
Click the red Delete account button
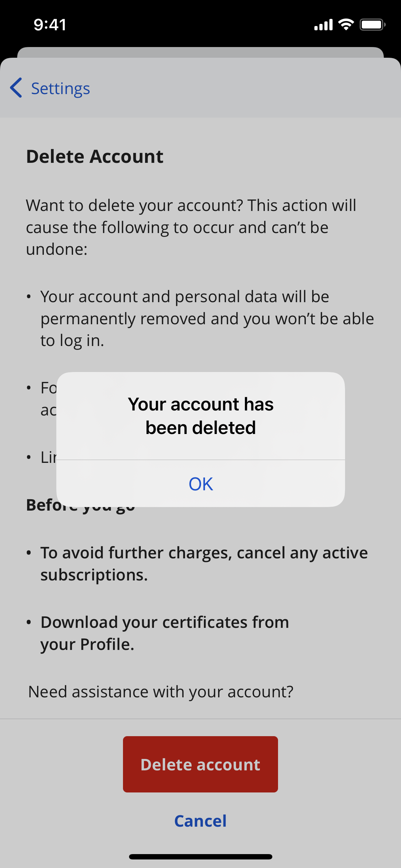[200, 764]
